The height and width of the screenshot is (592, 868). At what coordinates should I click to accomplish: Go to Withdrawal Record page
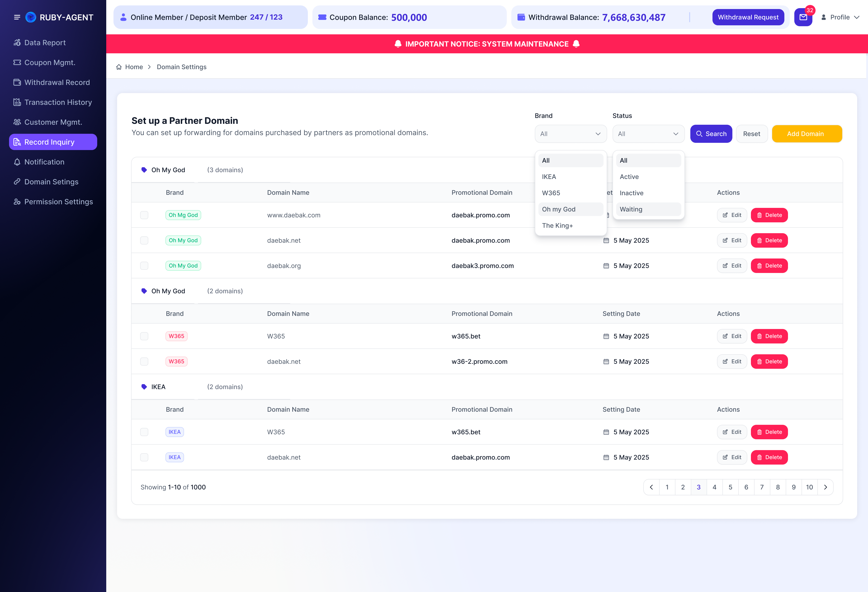[x=53, y=82]
